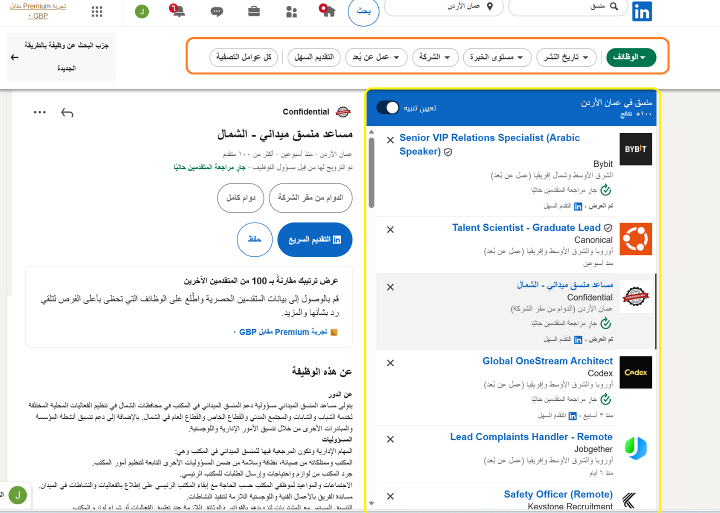Screen dimensions: 720x513
Task: Open Safety Officer (Remote) job
Action: (x=558, y=494)
